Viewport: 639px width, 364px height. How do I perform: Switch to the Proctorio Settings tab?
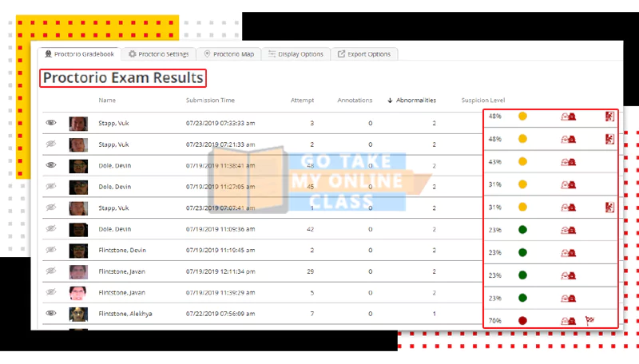[158, 53]
